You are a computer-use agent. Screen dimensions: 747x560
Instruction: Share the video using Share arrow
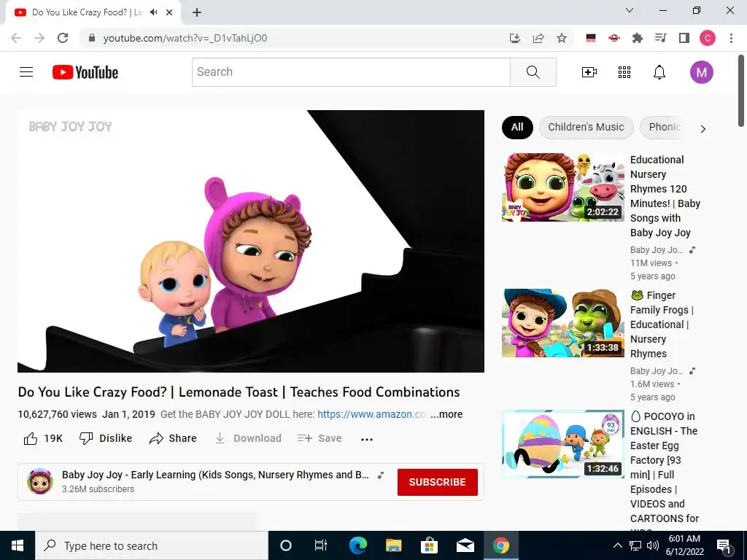(x=172, y=438)
